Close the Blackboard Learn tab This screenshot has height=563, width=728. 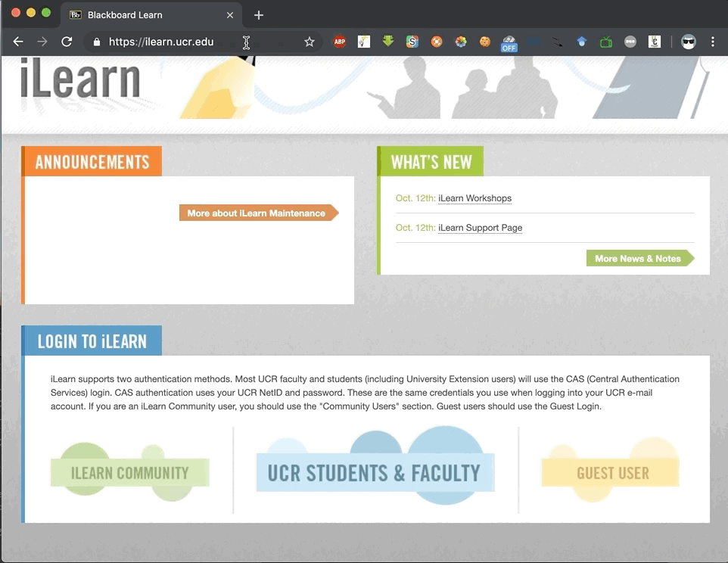coord(230,15)
